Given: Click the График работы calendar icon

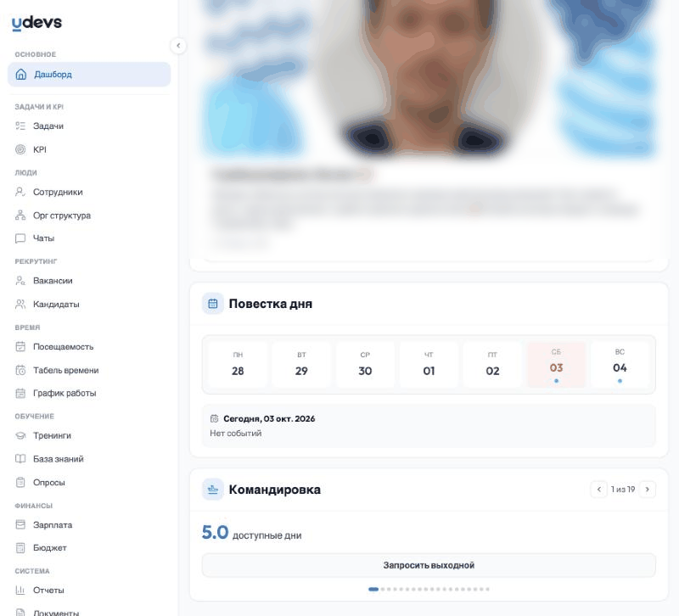Looking at the screenshot, I should 20,393.
